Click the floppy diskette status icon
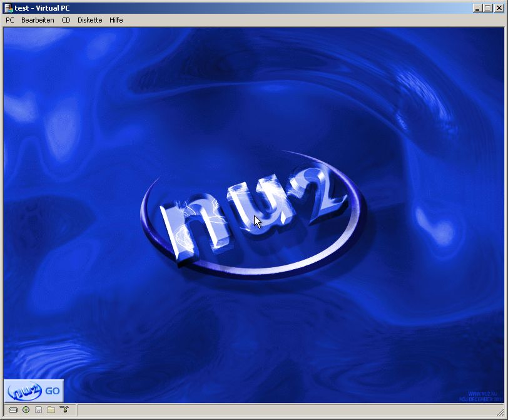 point(38,410)
